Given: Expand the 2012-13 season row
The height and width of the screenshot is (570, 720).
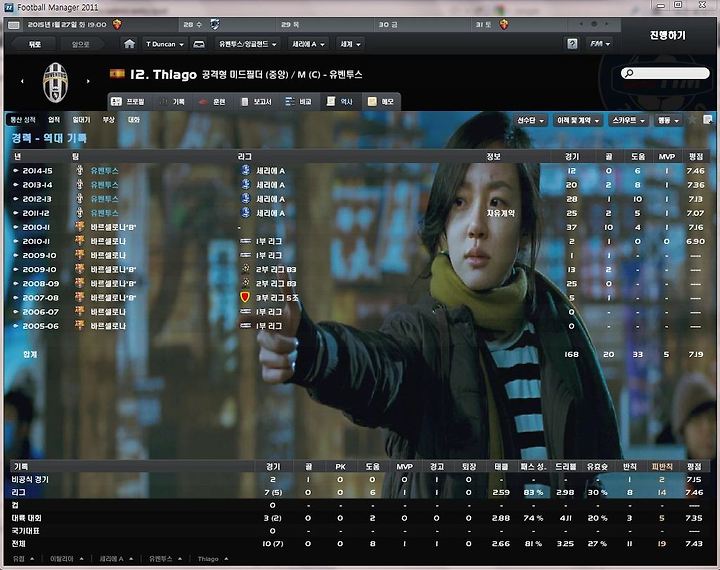Looking at the screenshot, I should [x=16, y=199].
